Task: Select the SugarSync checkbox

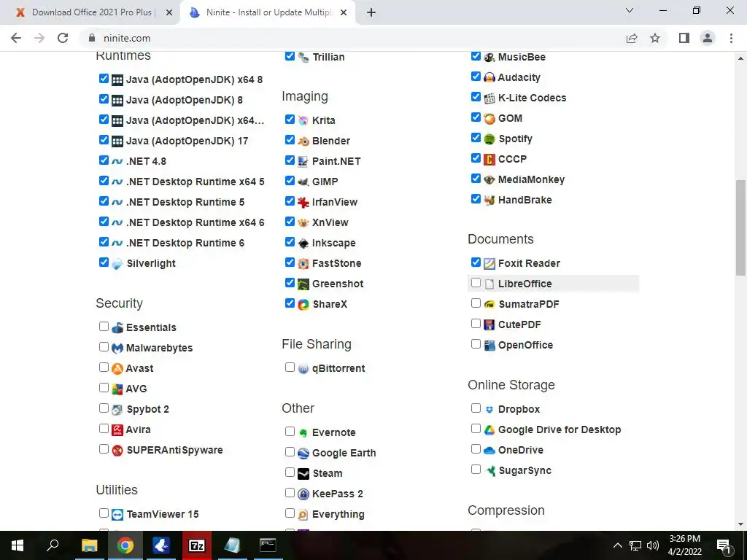Action: 476,470
